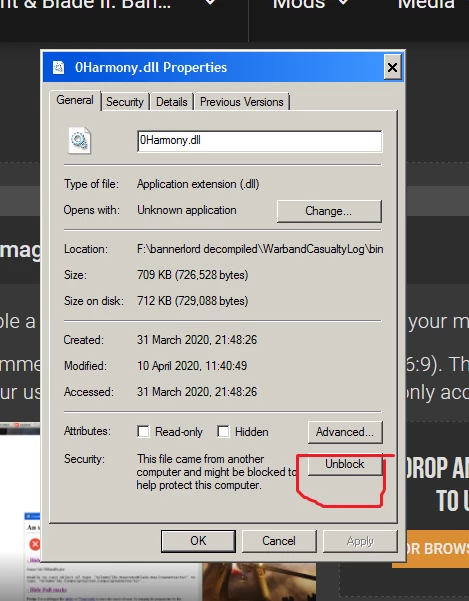
Task: Expand the Bannerlord game dropdown chevron
Action: (210, 2)
